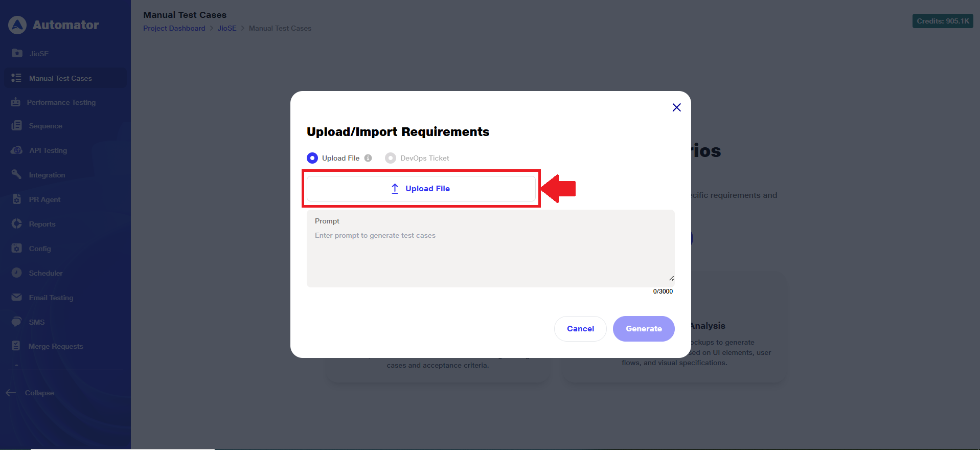Click the Scheduler clock icon
The width and height of the screenshot is (980, 450).
[17, 273]
